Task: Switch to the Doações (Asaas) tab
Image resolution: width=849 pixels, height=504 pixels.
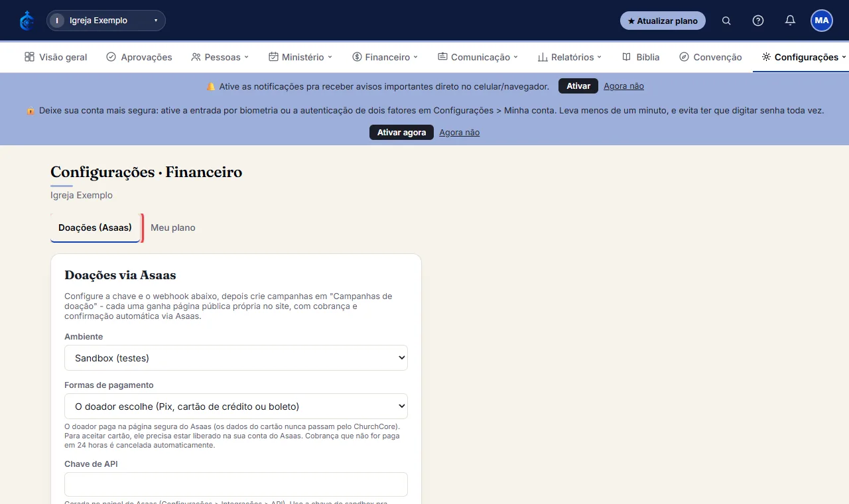Action: 96,227
